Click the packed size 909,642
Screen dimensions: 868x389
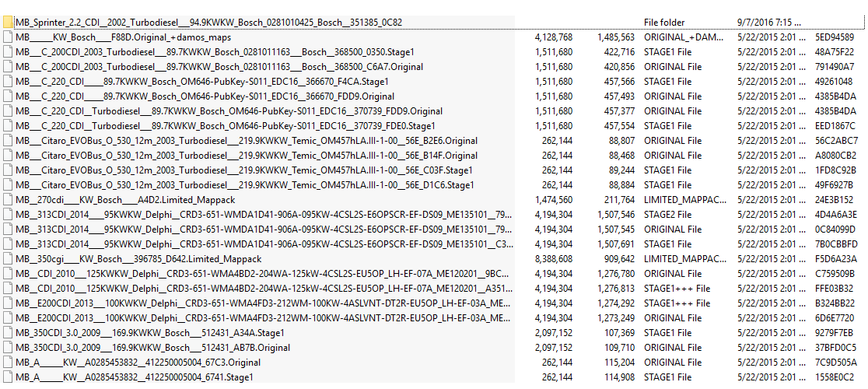(x=620, y=258)
